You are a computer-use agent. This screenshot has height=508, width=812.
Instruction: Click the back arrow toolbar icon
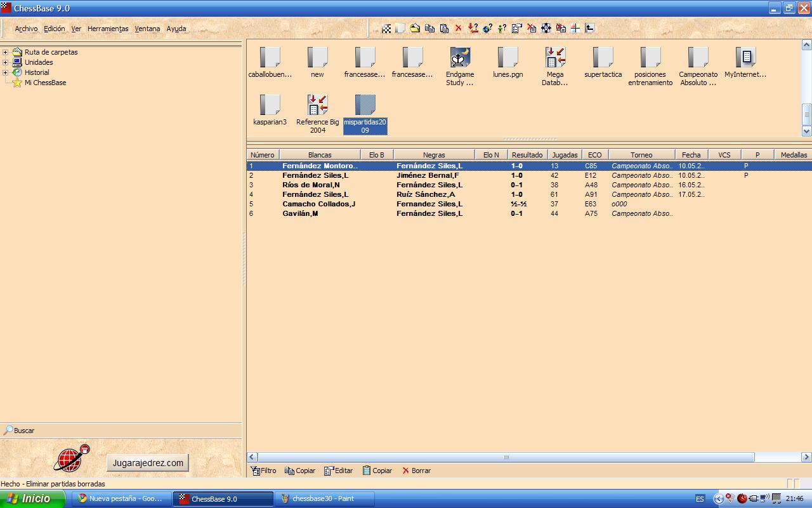click(589, 28)
